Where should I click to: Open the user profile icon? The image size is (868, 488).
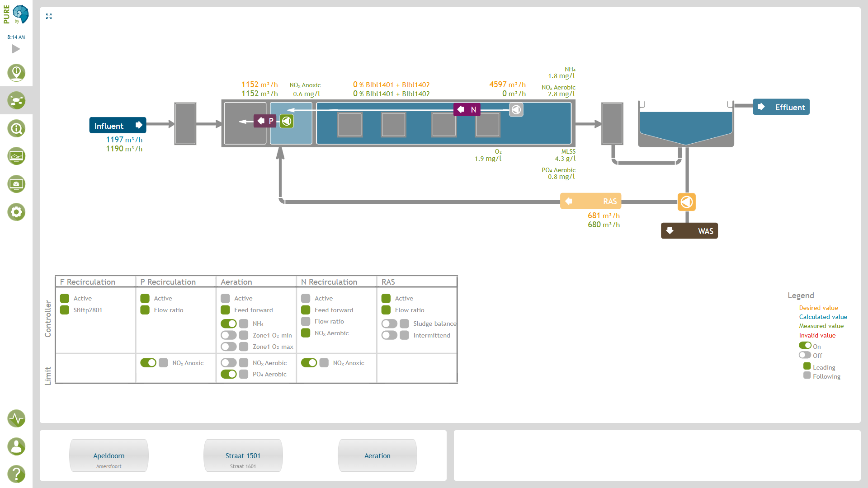(16, 446)
